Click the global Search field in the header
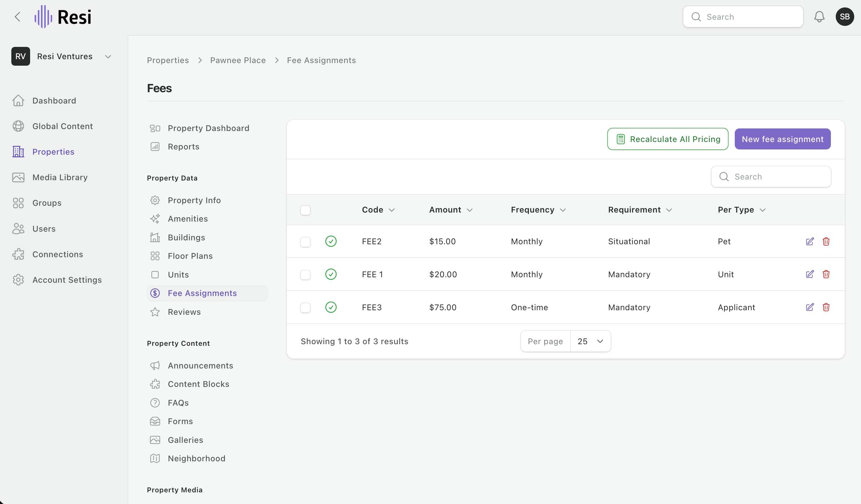Viewport: 861px width, 504px height. pos(743,17)
